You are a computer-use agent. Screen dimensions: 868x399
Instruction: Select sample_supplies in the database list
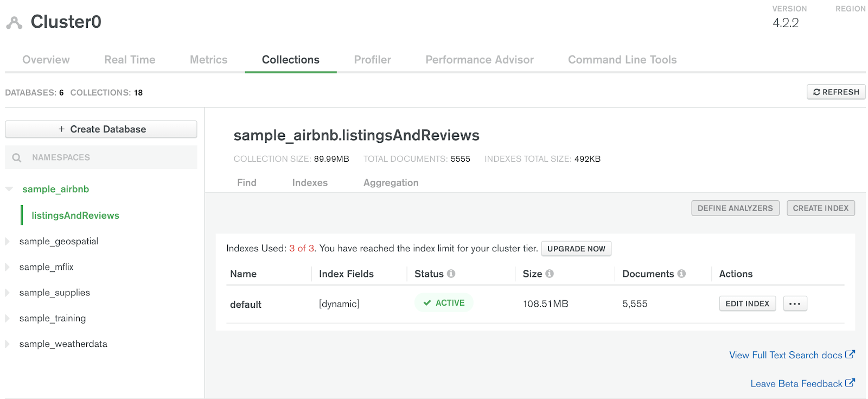(x=55, y=293)
